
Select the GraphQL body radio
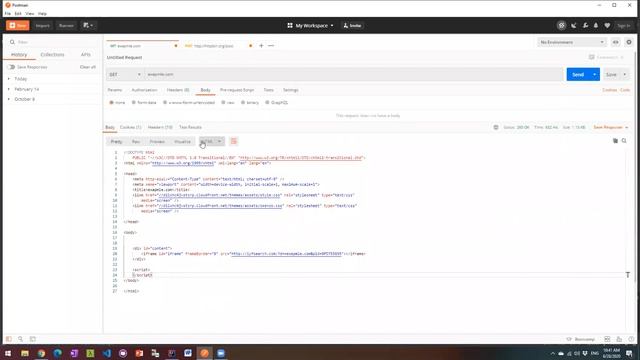267,102
